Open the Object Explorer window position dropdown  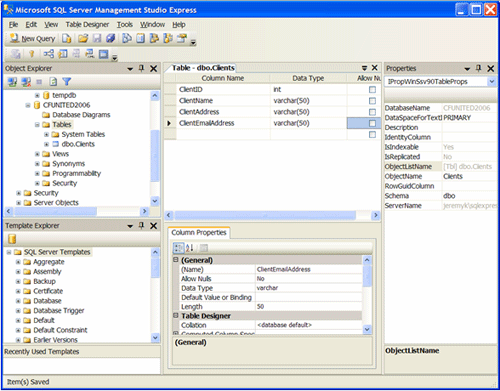[130, 69]
